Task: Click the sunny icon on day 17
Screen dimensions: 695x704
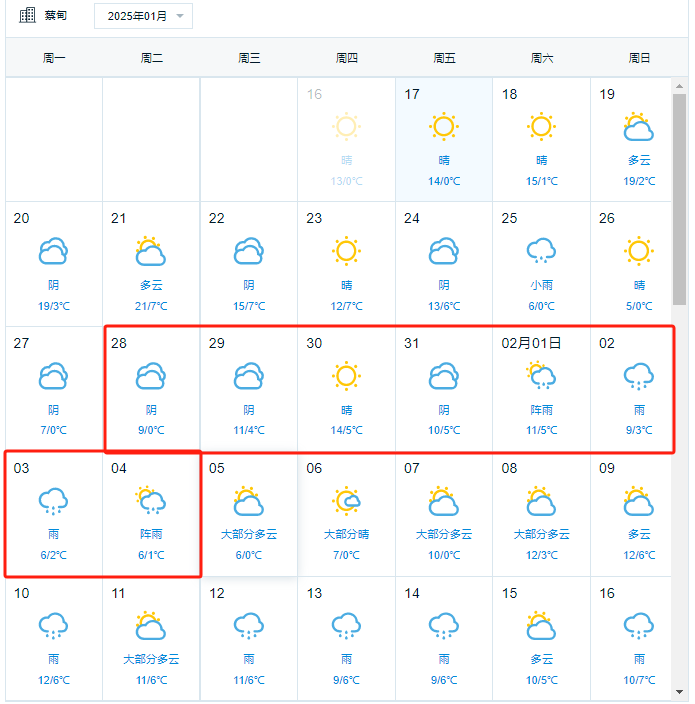Action: click(x=444, y=126)
